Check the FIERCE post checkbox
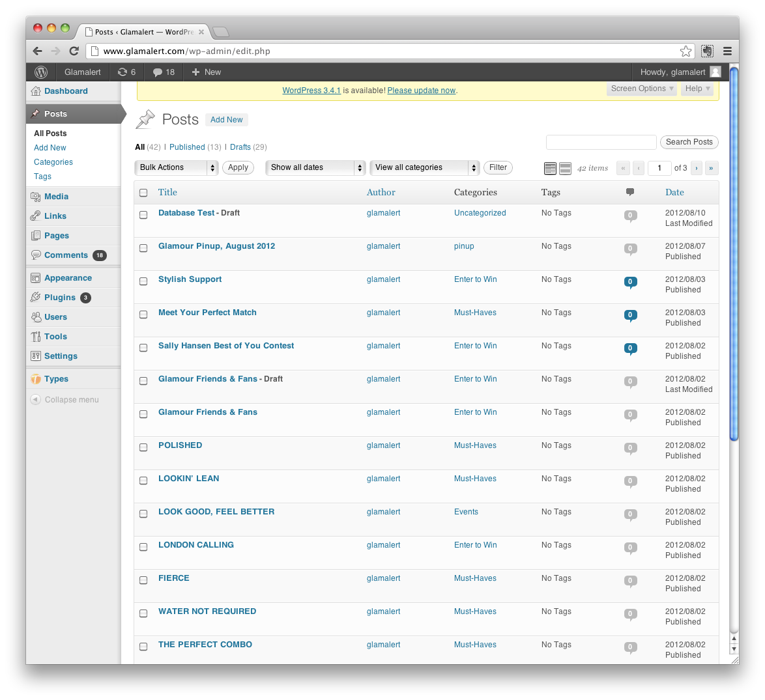This screenshot has height=700, width=765. click(x=143, y=580)
